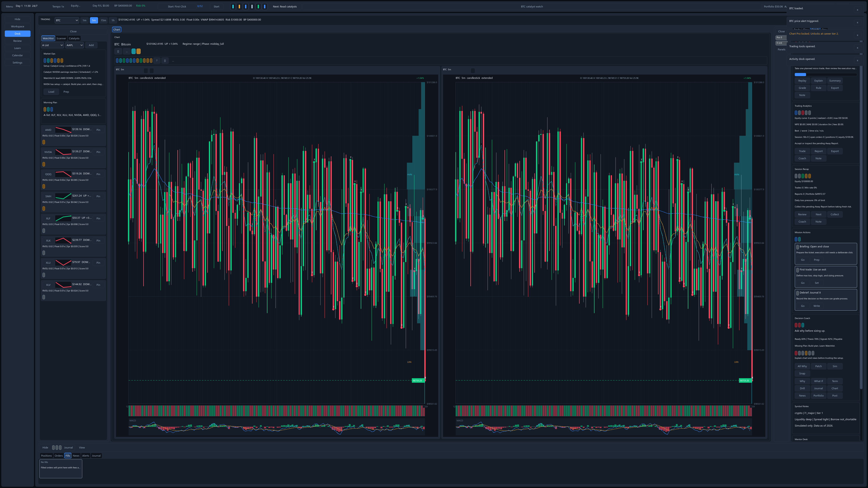Viewport: 868px width, 488px height.
Task: Click small square button in right BTC 5m pane header
Action: click(x=473, y=70)
